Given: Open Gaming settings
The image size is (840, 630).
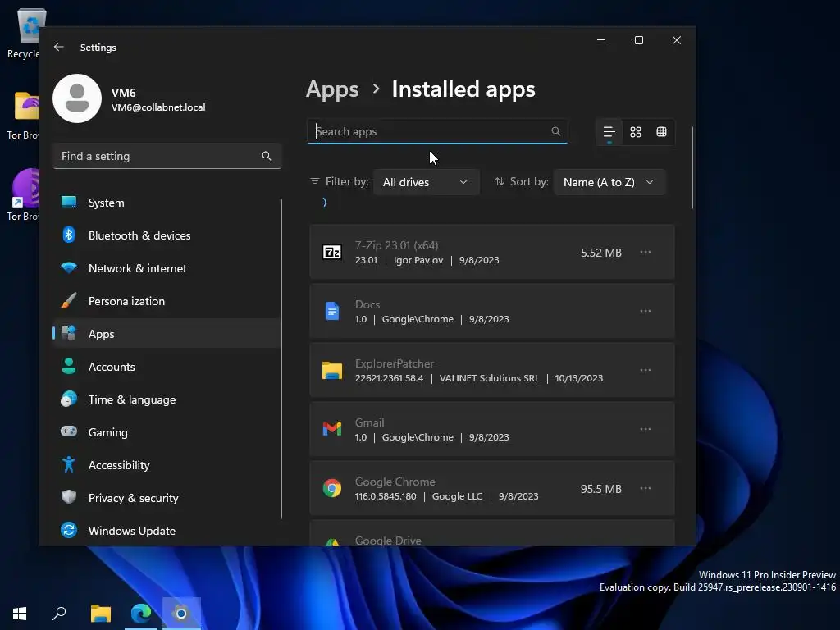Looking at the screenshot, I should pyautogui.click(x=167, y=431).
